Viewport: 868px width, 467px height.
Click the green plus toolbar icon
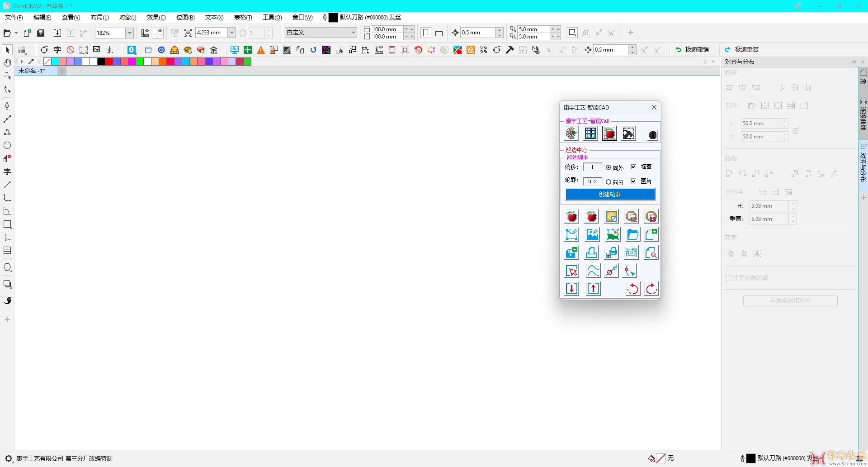coord(248,50)
